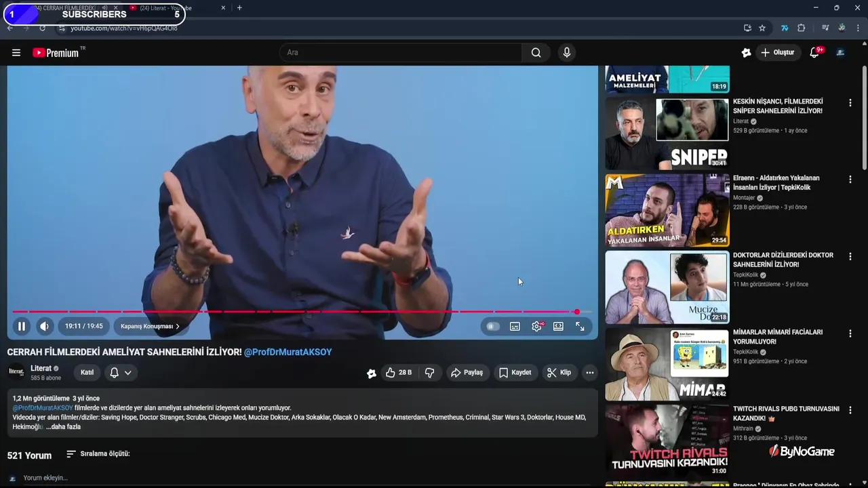Open the Literat channel avatar
The width and height of the screenshot is (868, 488).
(x=16, y=372)
